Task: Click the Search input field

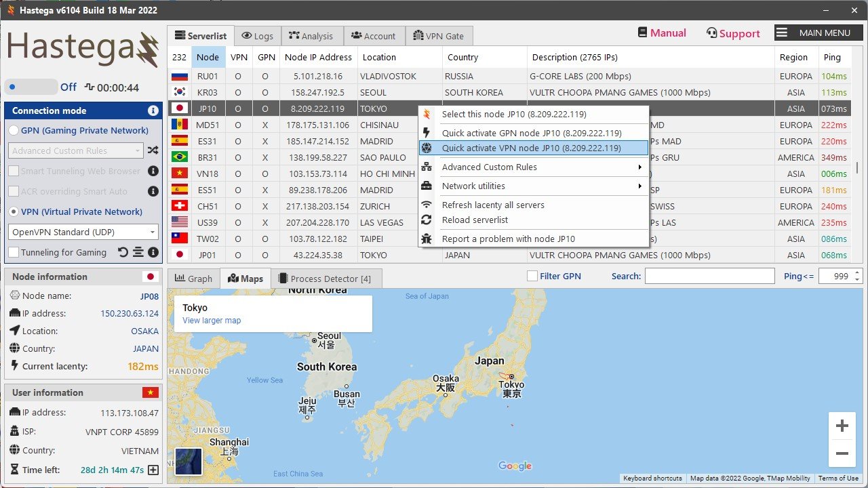Action: tap(709, 276)
